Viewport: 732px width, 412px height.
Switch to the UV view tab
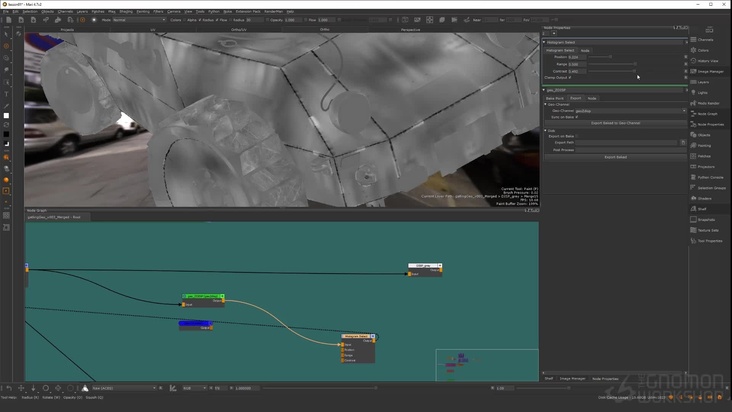click(x=153, y=29)
